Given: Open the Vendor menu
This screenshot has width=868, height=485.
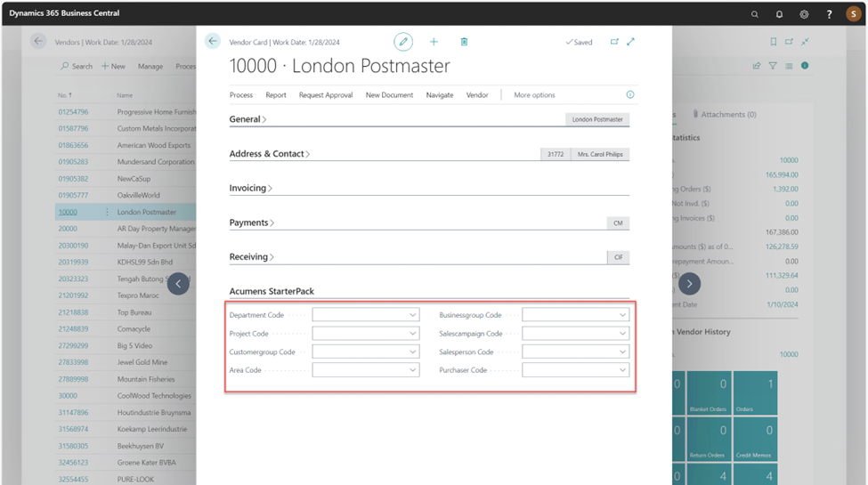Looking at the screenshot, I should [x=477, y=94].
